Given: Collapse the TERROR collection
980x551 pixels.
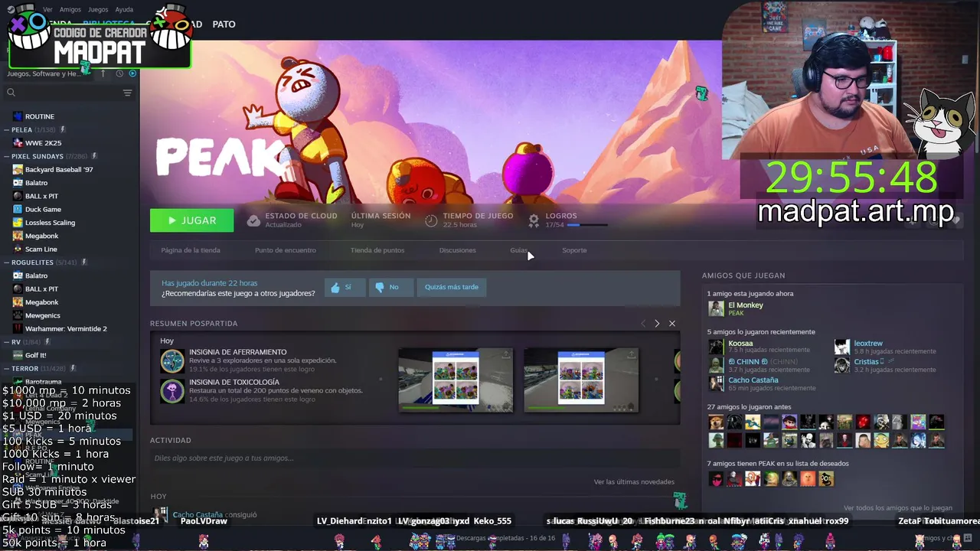Looking at the screenshot, I should coord(7,369).
